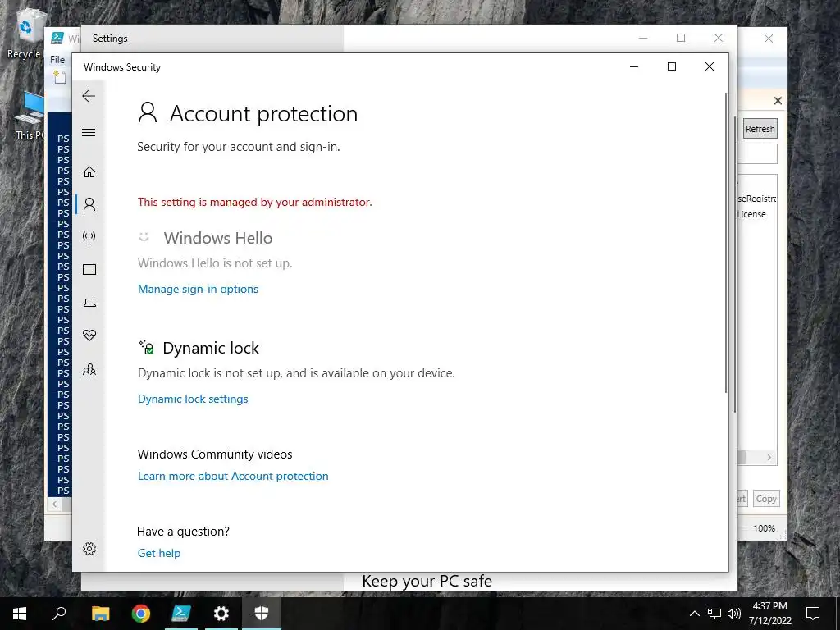Click the Windows Hello smiley icon
The height and width of the screenshot is (630, 840).
pyautogui.click(x=144, y=236)
